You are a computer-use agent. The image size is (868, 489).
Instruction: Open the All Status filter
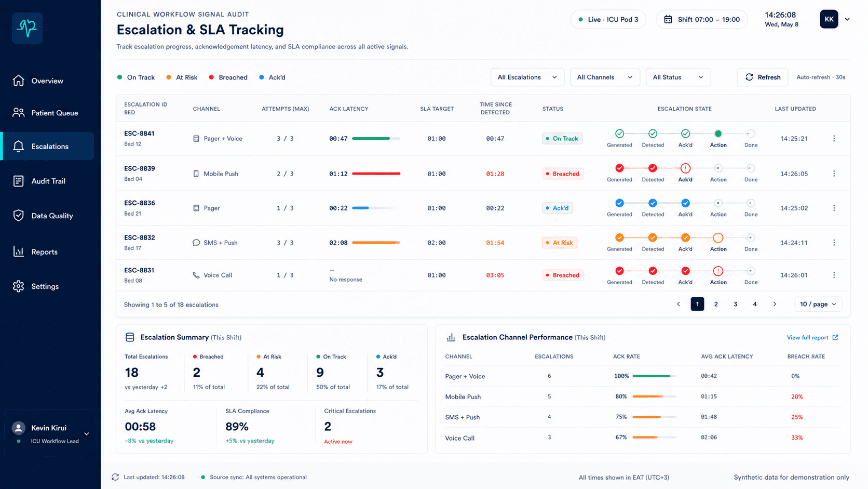click(678, 77)
